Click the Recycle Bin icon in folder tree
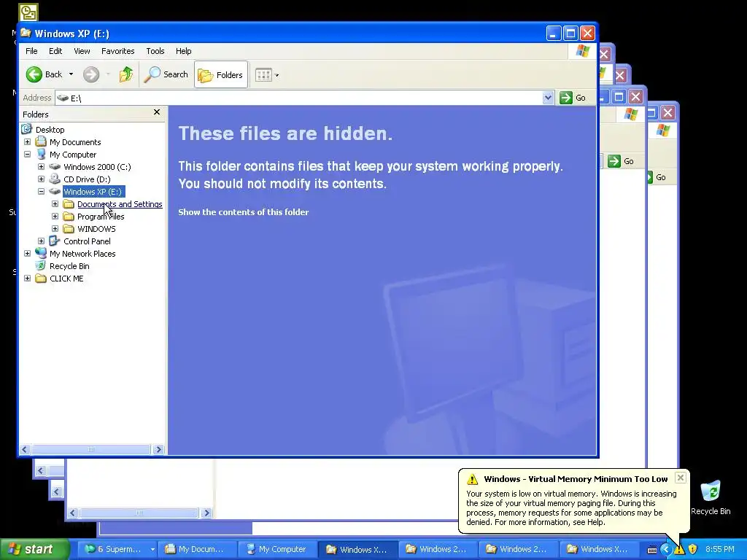The height and width of the screenshot is (560, 747). click(41, 265)
